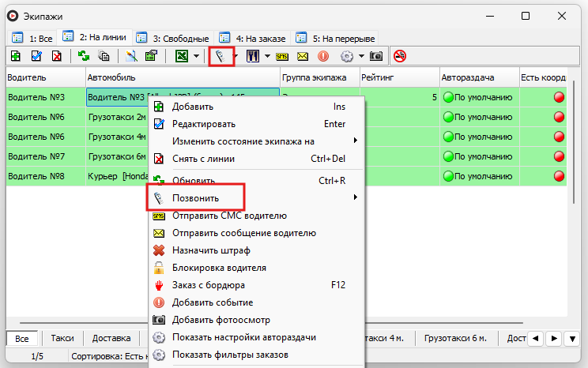Choose 'Добавить событие' menu item
Image resolution: width=588 pixels, height=368 pixels.
pos(257,302)
